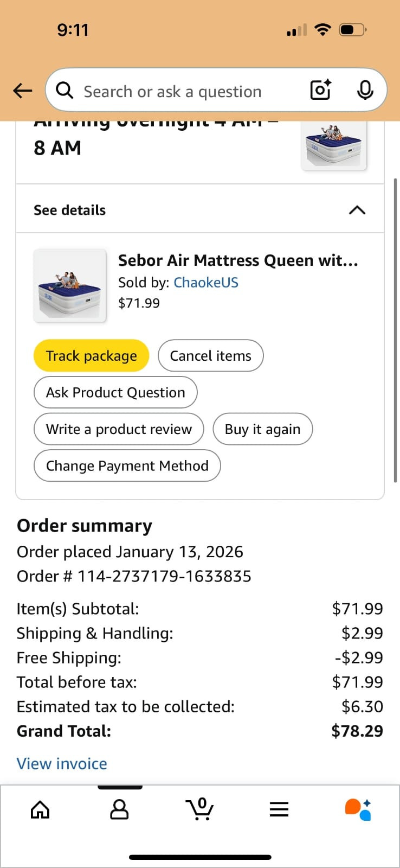Choose Write a product review
Screen dimensions: 400x868
(119, 429)
